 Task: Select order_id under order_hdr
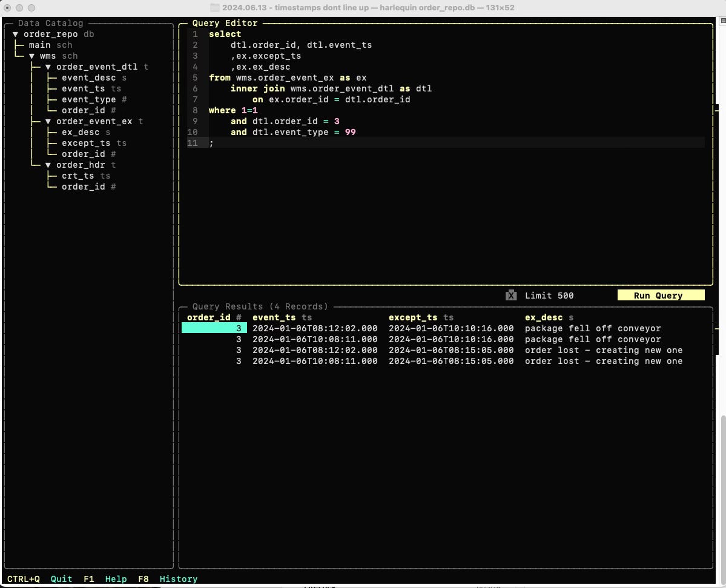tap(88, 187)
